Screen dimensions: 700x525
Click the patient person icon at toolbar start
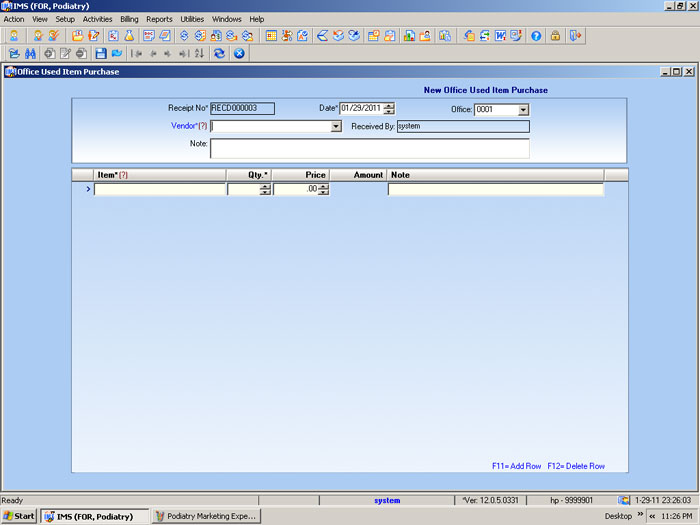pos(14,36)
